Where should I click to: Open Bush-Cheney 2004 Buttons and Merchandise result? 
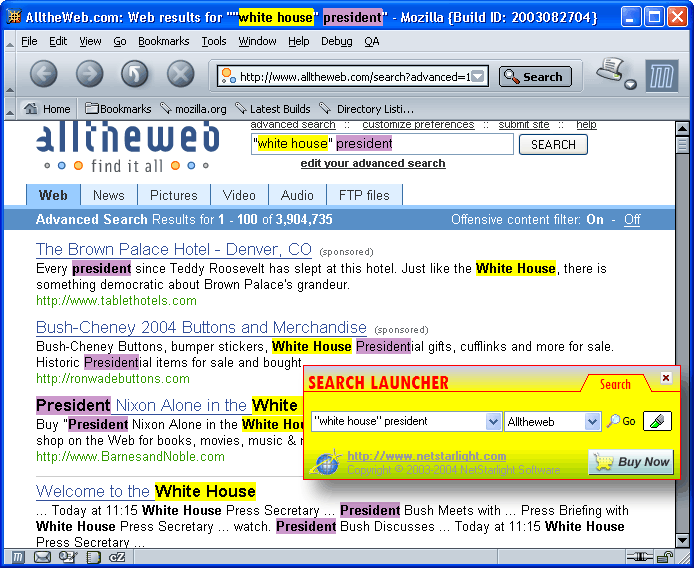pyautogui.click(x=201, y=327)
